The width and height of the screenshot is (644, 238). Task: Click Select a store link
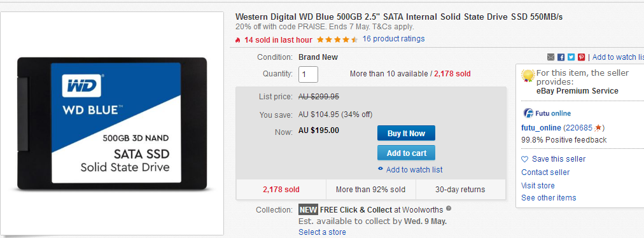tap(322, 232)
